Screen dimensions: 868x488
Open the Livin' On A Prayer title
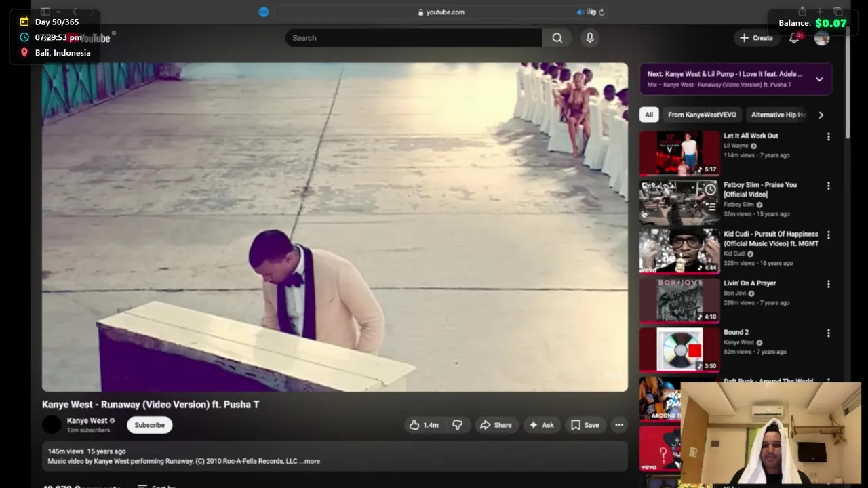coord(749,283)
